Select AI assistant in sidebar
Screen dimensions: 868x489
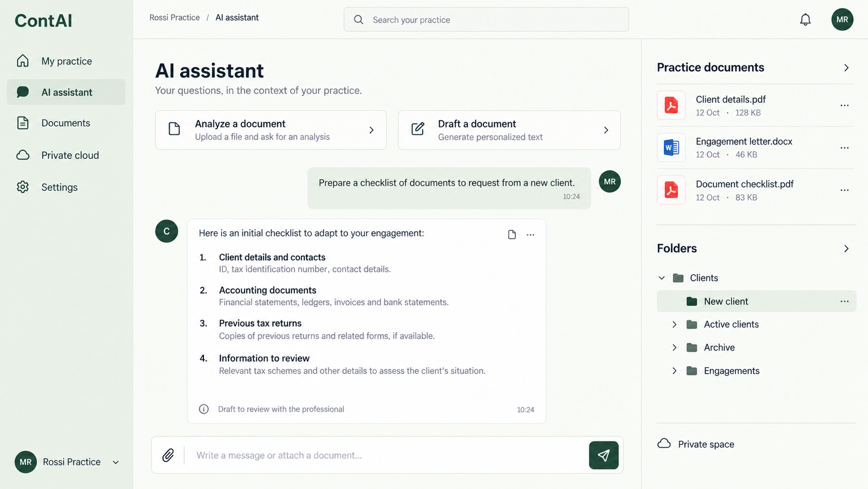[x=66, y=92]
